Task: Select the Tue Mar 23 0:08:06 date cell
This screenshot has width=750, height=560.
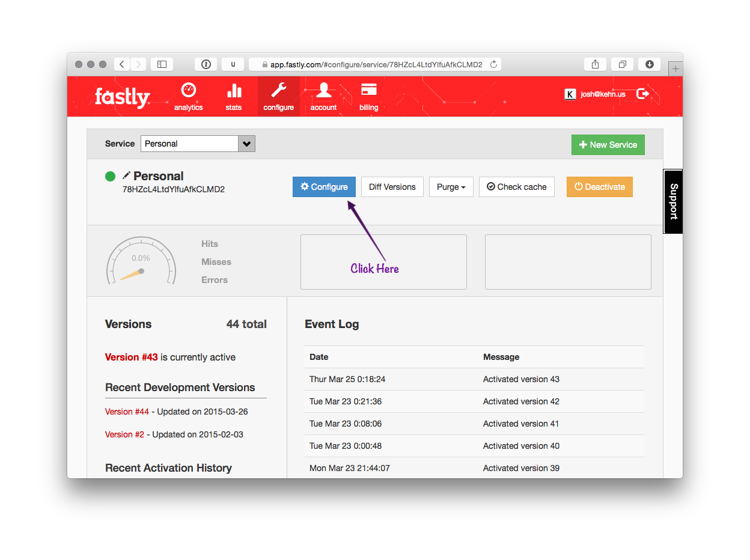Action: coord(346,424)
